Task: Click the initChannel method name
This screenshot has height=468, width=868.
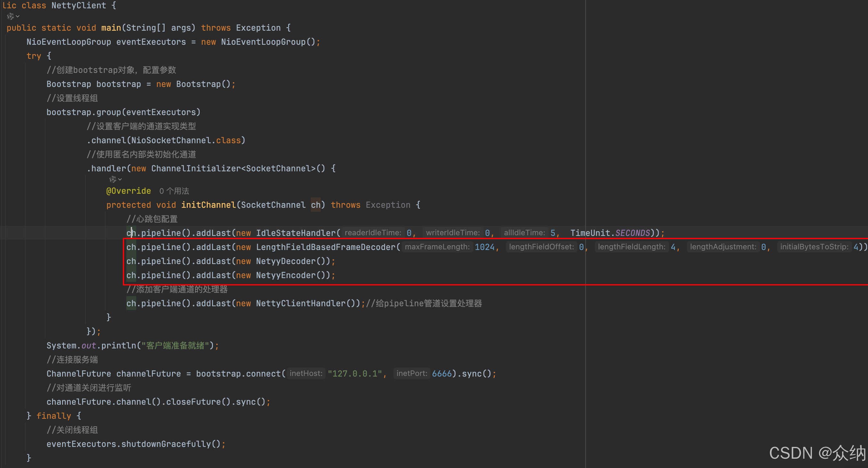Action: point(208,205)
